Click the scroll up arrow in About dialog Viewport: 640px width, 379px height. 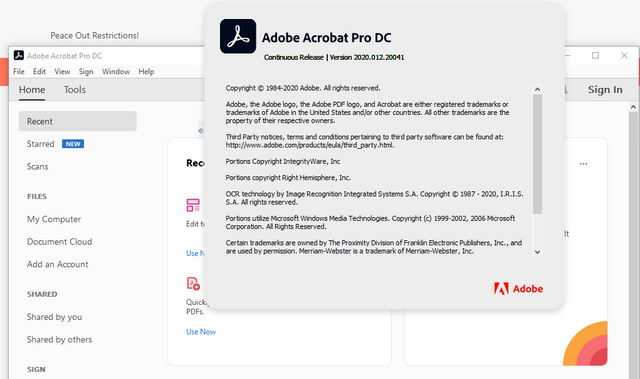tap(538, 89)
